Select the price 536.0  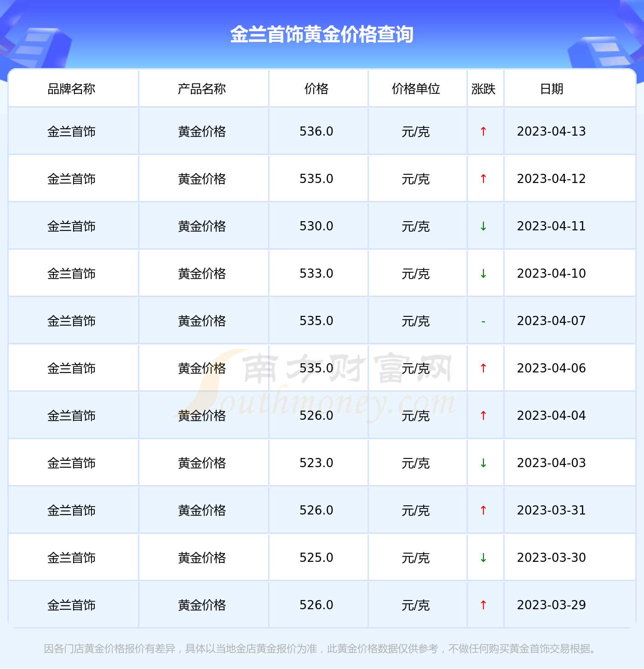[x=316, y=132]
